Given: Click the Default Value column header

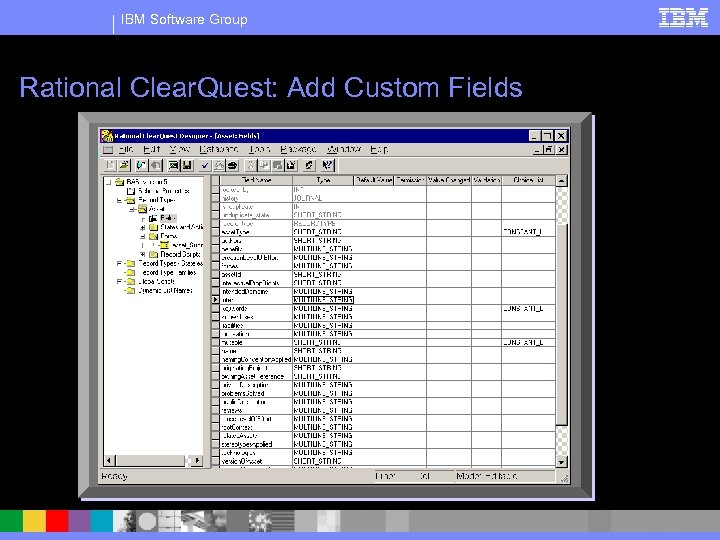Looking at the screenshot, I should (x=373, y=180).
